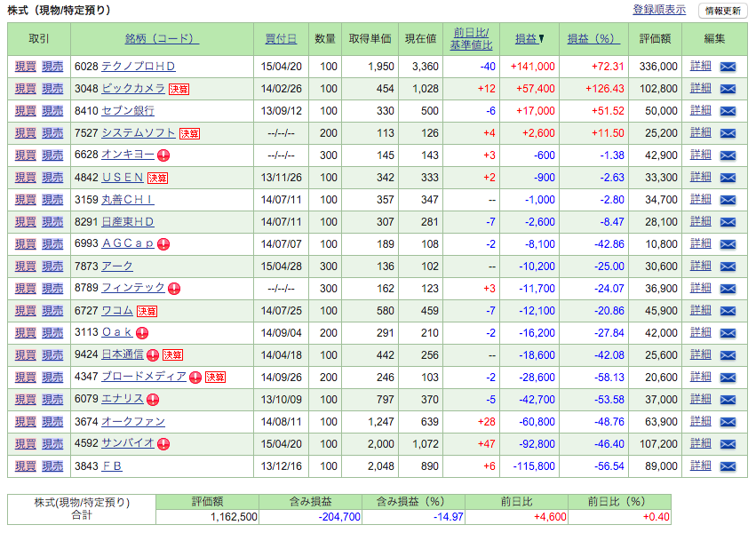Click mail icon in テクノプロHD row
756x533 pixels.
pyautogui.click(x=728, y=67)
